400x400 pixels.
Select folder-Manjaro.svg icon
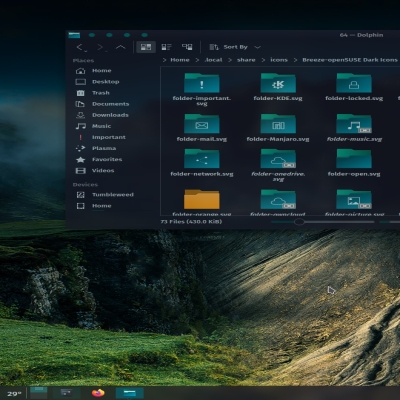click(x=278, y=124)
